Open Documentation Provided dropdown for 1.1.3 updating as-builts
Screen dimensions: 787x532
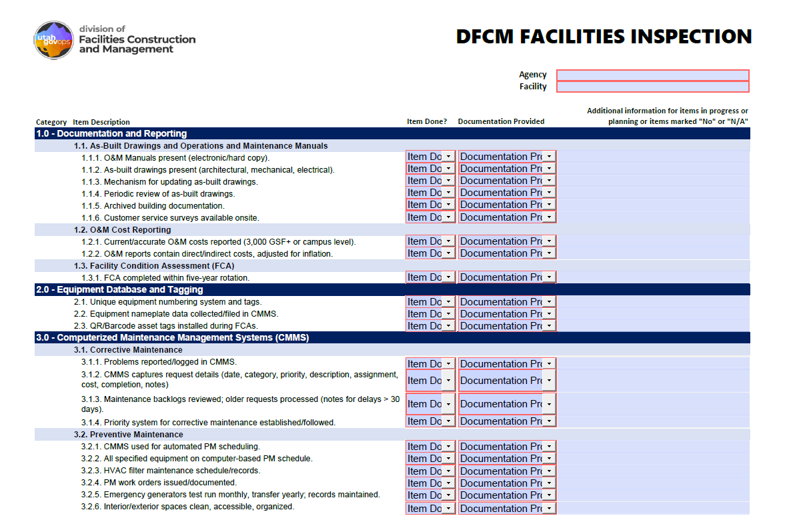pos(507,181)
